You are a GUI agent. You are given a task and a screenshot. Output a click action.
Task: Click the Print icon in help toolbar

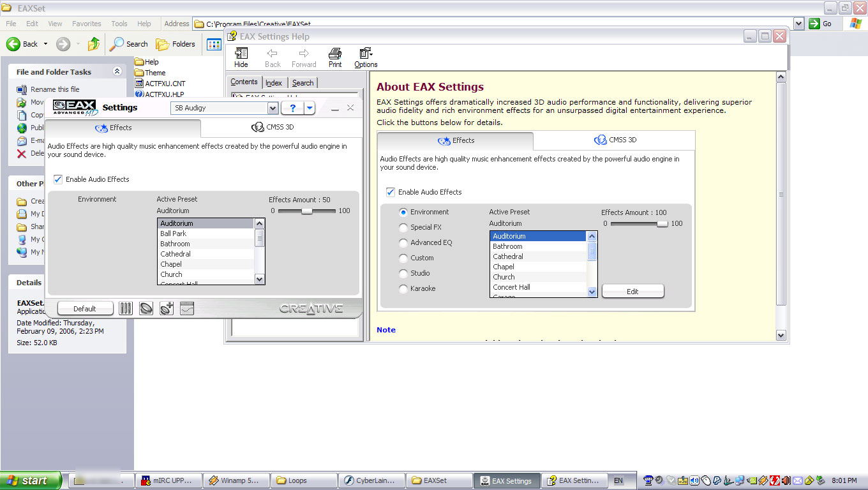point(335,57)
